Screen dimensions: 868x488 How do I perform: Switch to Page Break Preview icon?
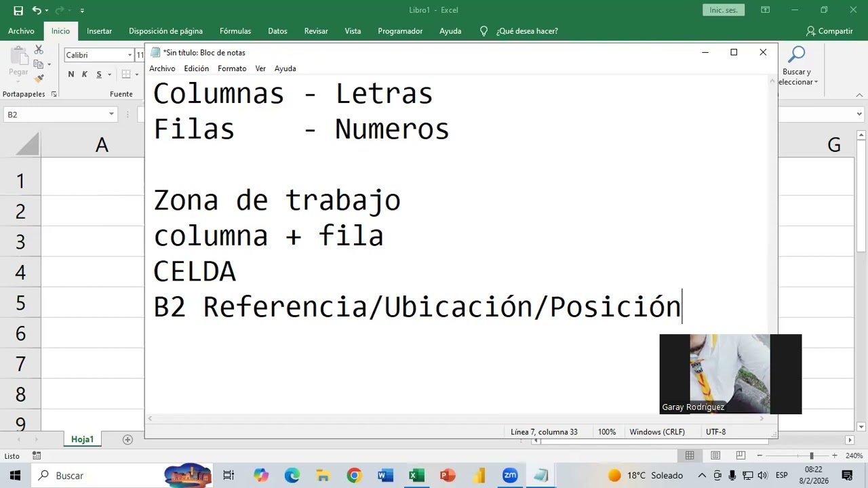(x=741, y=456)
